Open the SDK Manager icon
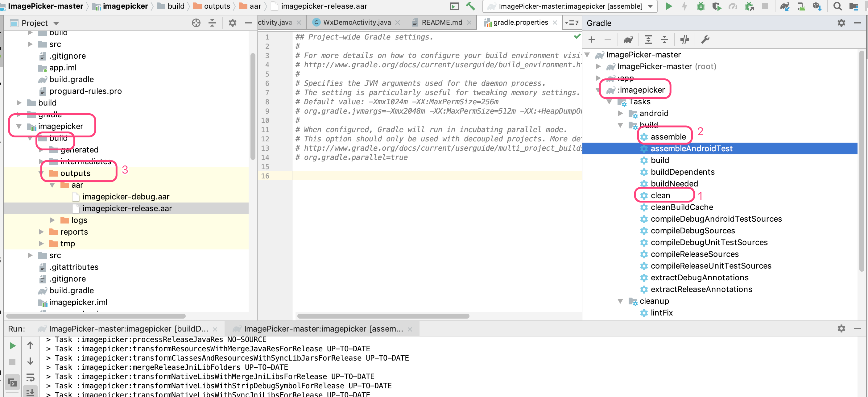This screenshot has height=397, width=868. click(817, 6)
